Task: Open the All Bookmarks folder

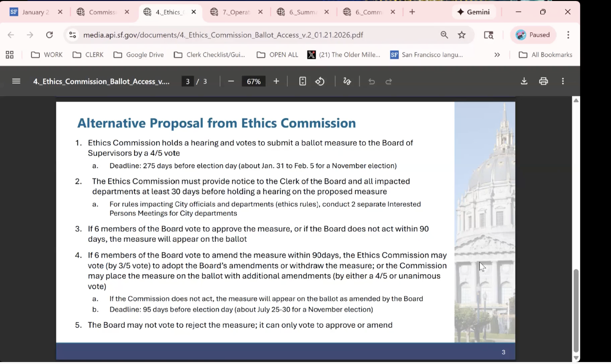Action: (546, 55)
